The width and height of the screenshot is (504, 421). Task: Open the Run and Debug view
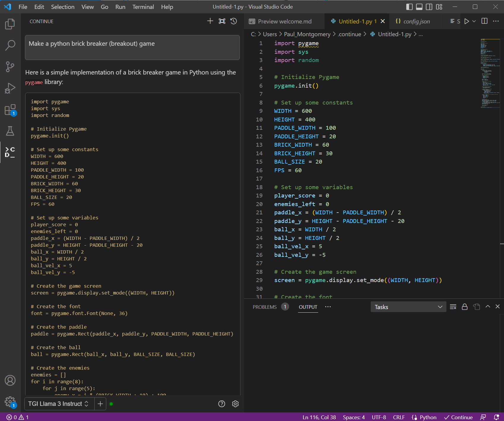(x=10, y=88)
